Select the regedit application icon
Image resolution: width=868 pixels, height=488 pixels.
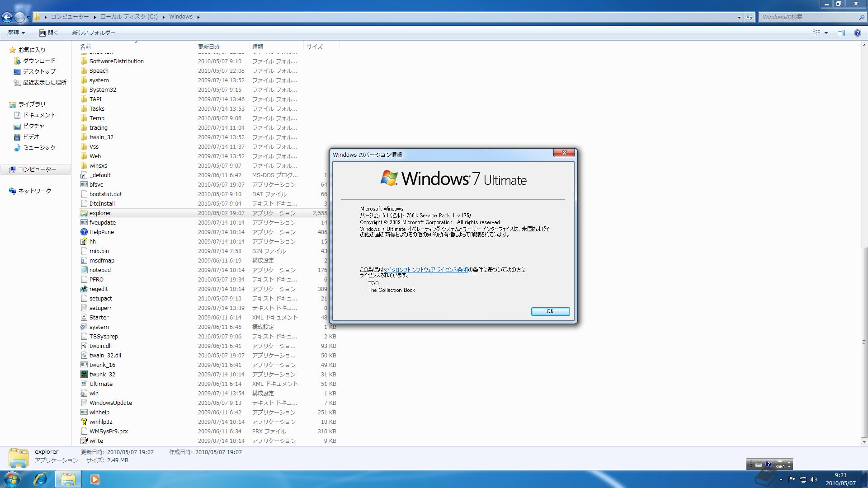[84, 289]
